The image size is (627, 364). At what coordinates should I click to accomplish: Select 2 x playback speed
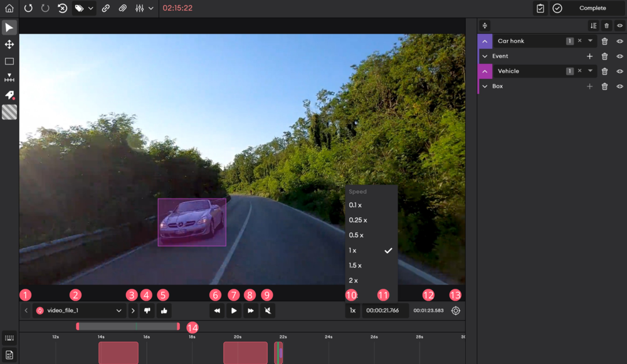371,281
